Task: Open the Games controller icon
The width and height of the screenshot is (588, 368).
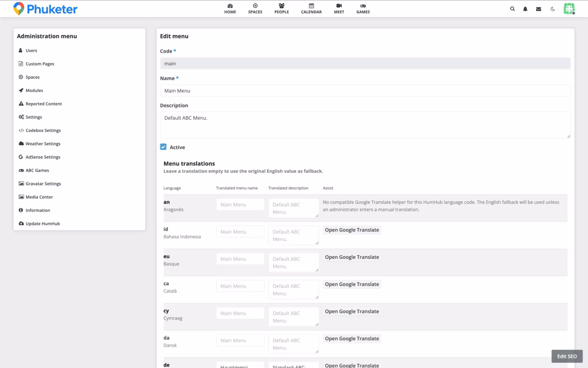Action: 363,6
